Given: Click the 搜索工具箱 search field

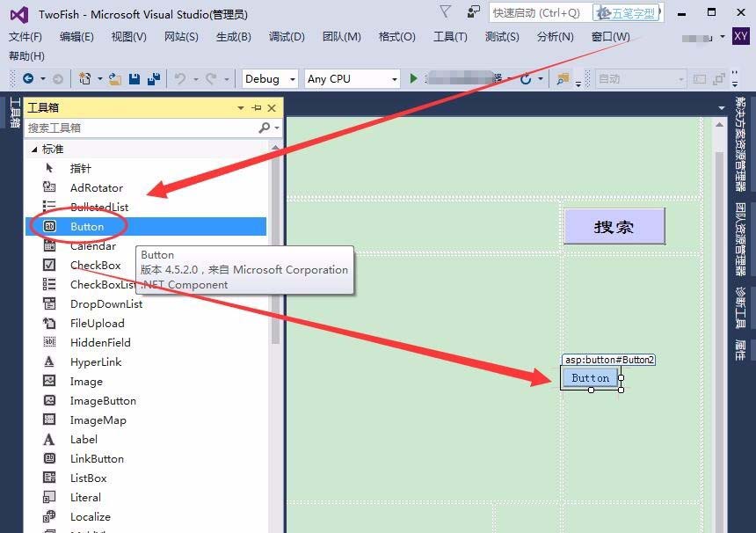Looking at the screenshot, I should coord(132,127).
